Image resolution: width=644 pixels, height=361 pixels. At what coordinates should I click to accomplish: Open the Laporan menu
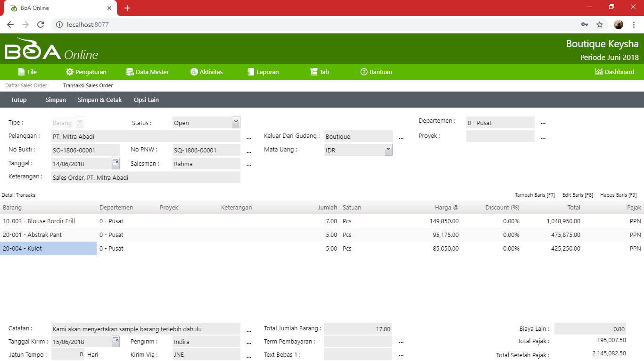tap(263, 72)
